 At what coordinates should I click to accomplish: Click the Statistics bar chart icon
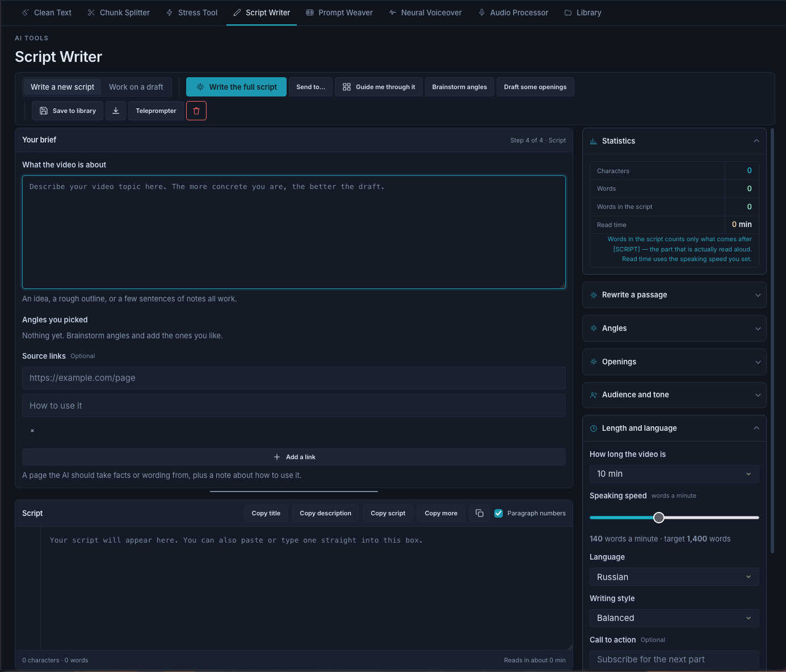click(x=594, y=141)
